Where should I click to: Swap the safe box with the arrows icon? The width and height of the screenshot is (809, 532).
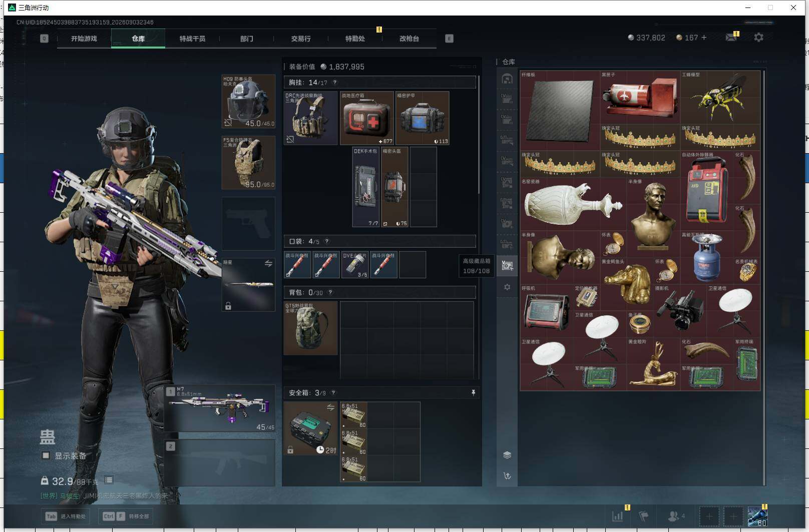[x=330, y=407]
